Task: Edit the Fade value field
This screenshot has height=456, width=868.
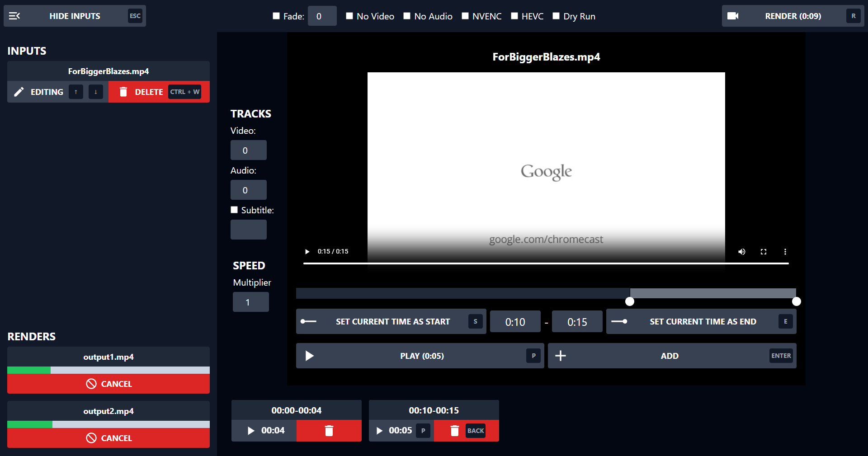Action: pyautogui.click(x=322, y=16)
